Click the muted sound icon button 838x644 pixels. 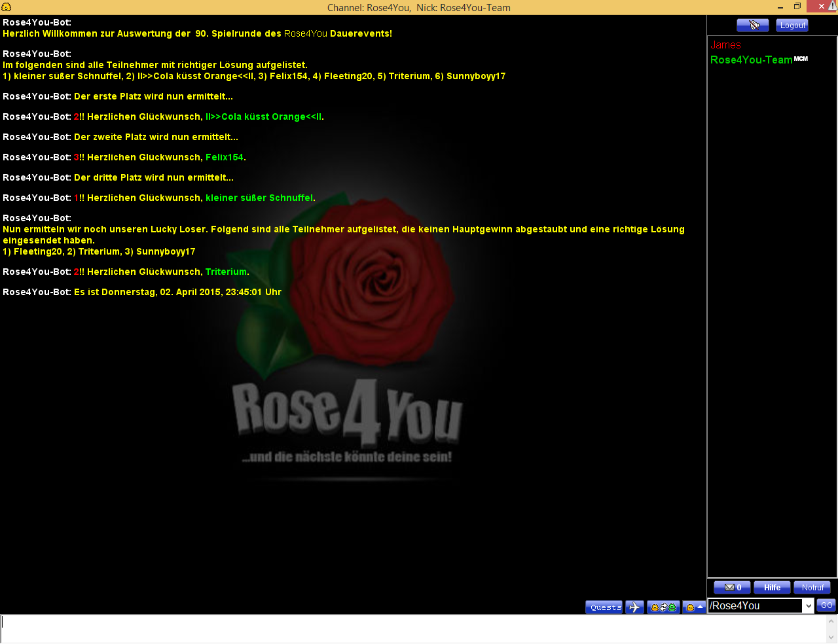[x=752, y=26]
